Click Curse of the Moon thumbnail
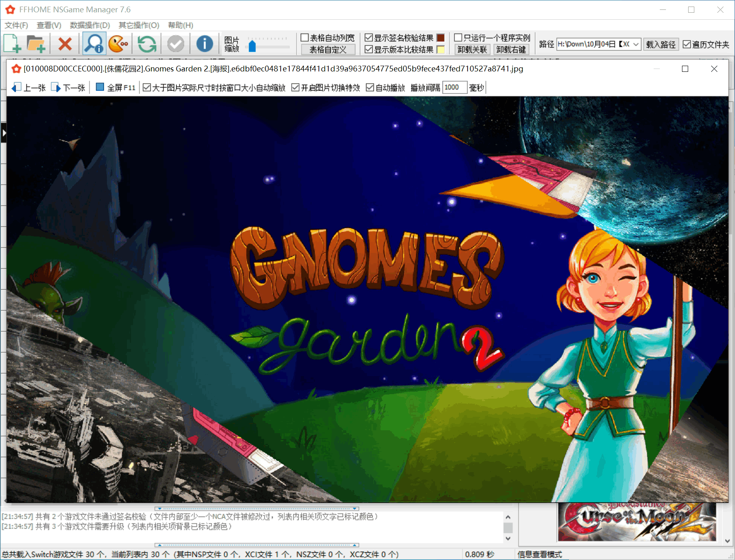 (x=637, y=521)
